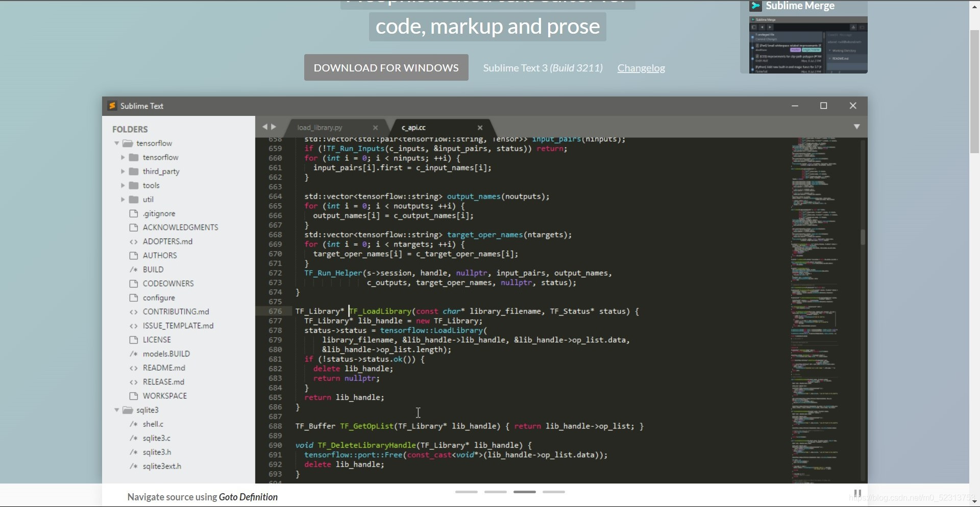Click line number 676 in the gutter
The height and width of the screenshot is (507, 980).
point(275,311)
